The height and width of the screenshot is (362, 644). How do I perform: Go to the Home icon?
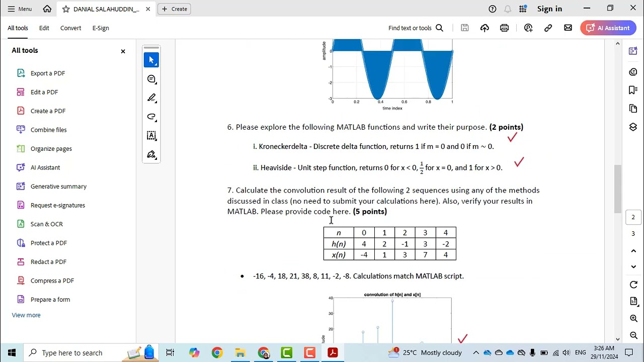pyautogui.click(x=47, y=9)
